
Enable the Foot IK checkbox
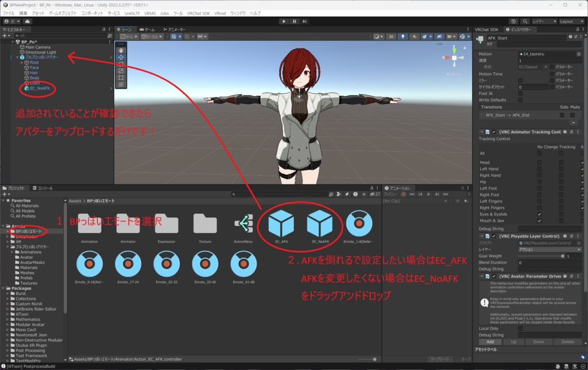pyautogui.click(x=520, y=94)
